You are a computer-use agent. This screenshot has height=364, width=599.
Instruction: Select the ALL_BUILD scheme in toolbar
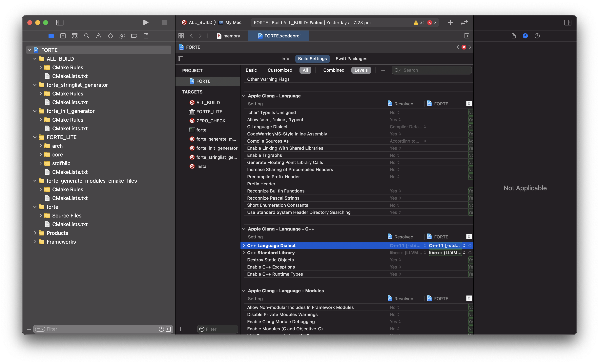pos(197,23)
